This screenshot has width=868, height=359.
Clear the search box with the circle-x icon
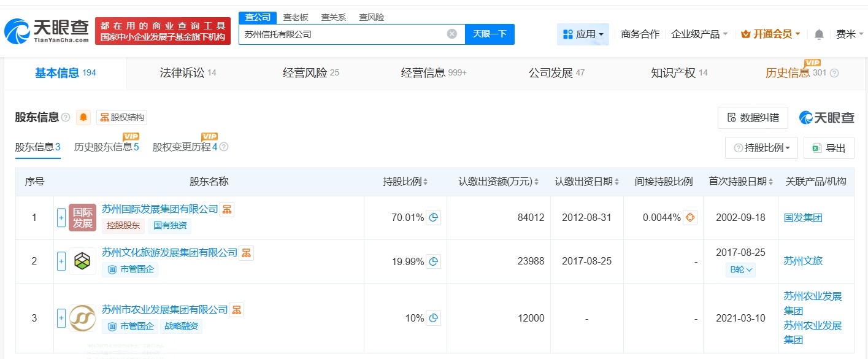tap(453, 34)
